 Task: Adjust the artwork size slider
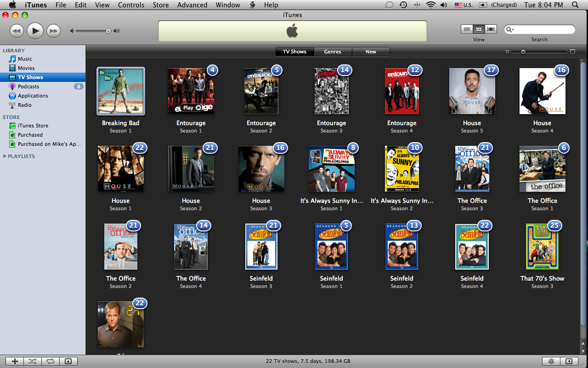coord(523,52)
